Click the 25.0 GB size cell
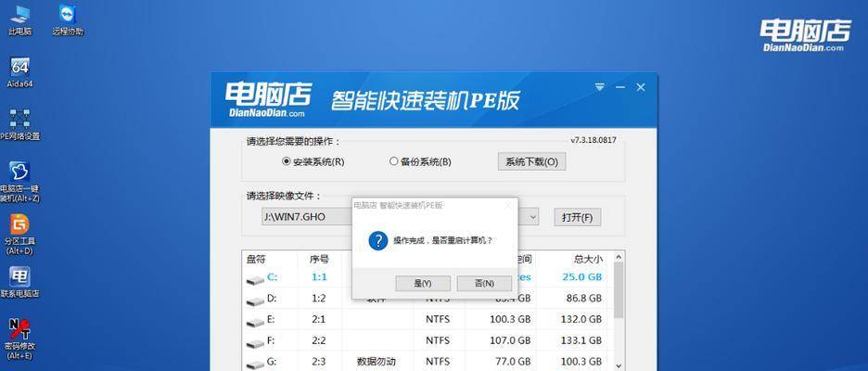This screenshot has height=371, width=868. tap(581, 277)
